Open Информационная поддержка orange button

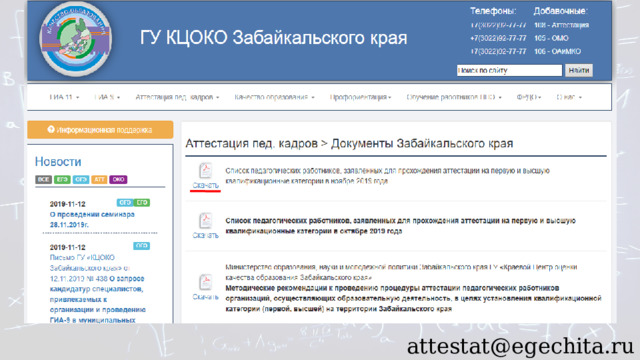(x=100, y=130)
